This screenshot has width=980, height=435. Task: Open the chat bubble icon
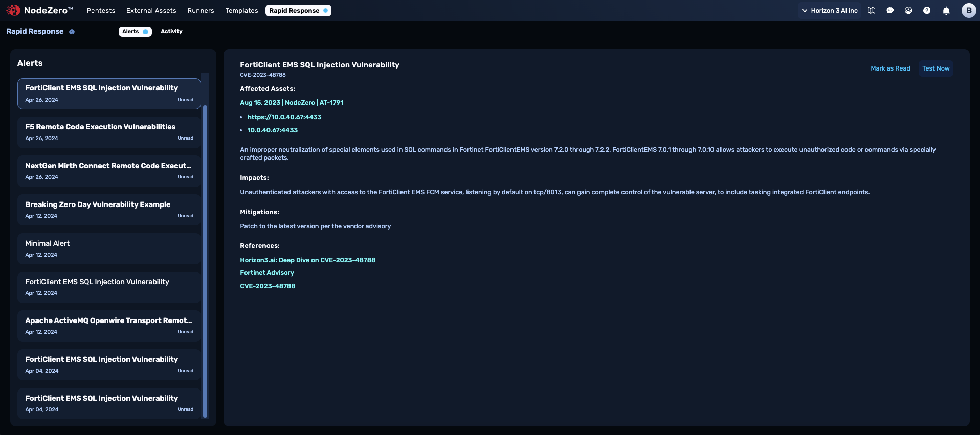[890, 10]
